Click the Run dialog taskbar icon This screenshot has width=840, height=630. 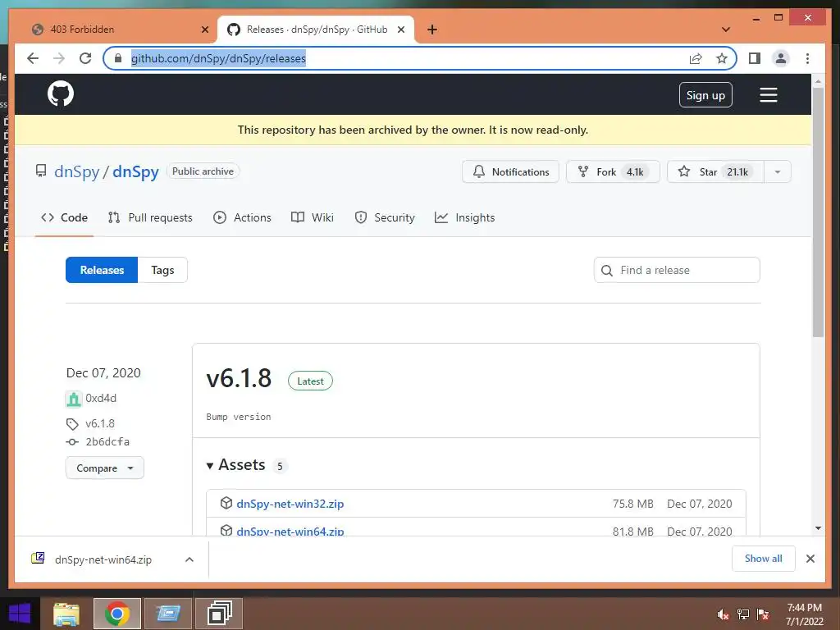[168, 614]
